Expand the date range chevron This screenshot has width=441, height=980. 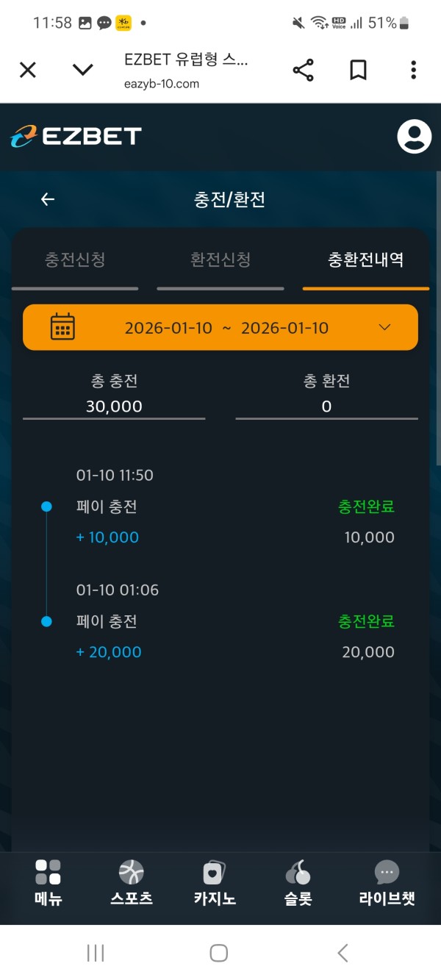tap(384, 327)
